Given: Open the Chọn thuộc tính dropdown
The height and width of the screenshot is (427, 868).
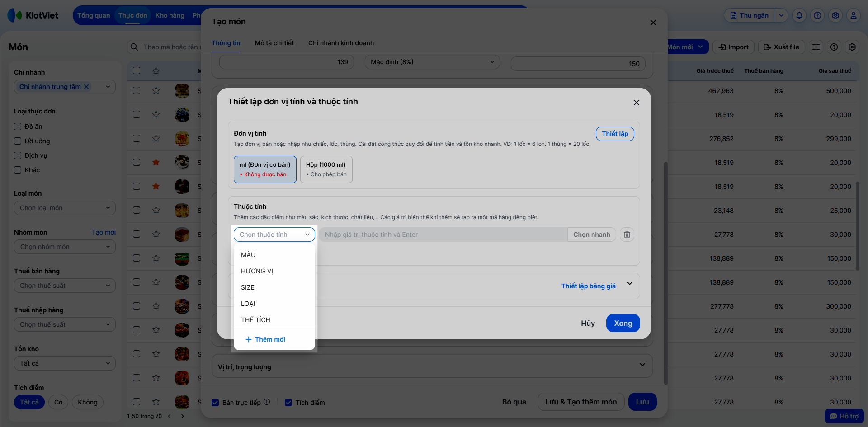Looking at the screenshot, I should pyautogui.click(x=274, y=235).
